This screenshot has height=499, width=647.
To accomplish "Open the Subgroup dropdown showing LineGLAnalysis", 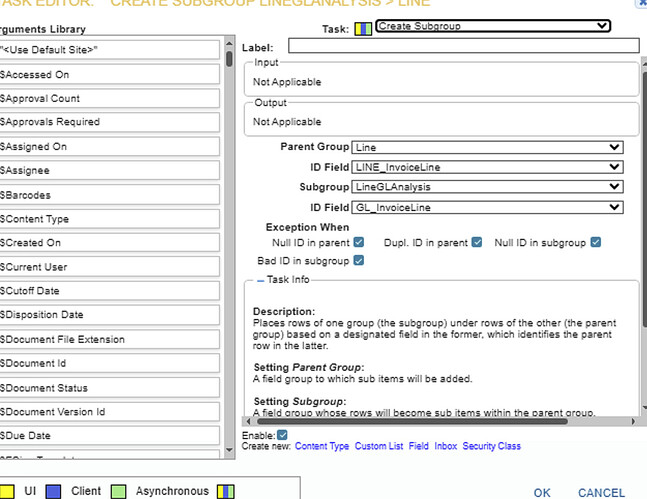I will click(487, 187).
